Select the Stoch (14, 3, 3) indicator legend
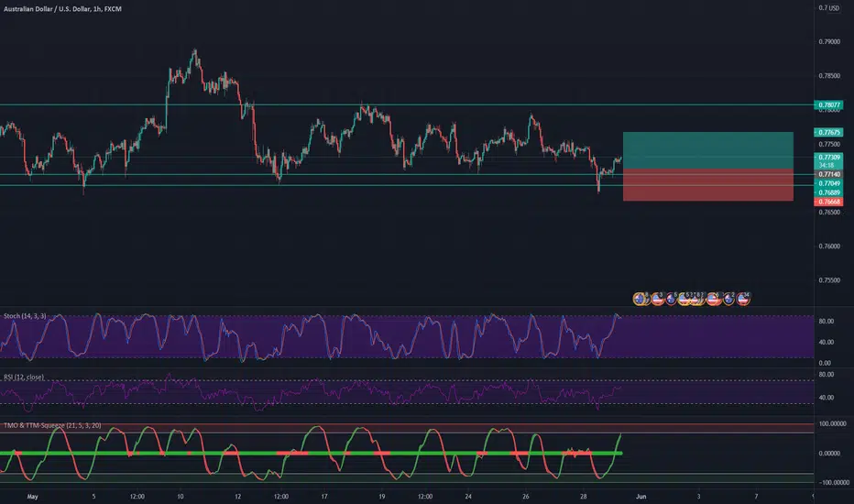 click(x=25, y=316)
